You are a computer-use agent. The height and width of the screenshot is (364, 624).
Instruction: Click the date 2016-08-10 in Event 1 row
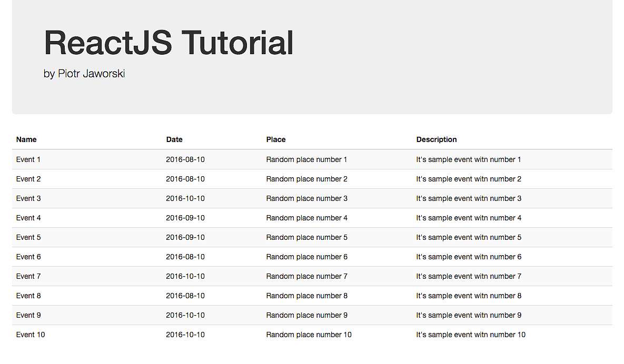pos(185,159)
